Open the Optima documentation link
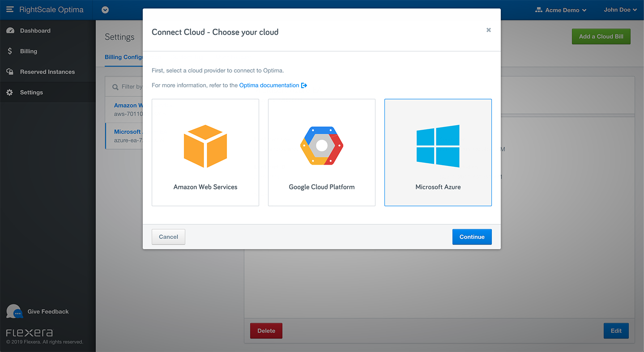Viewport: 644px width, 352px height. [269, 85]
